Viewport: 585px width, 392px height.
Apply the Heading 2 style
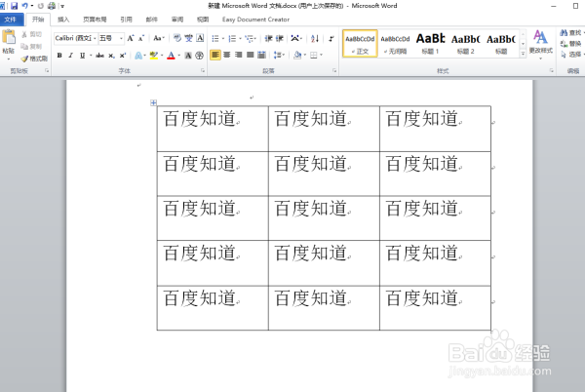coord(465,44)
